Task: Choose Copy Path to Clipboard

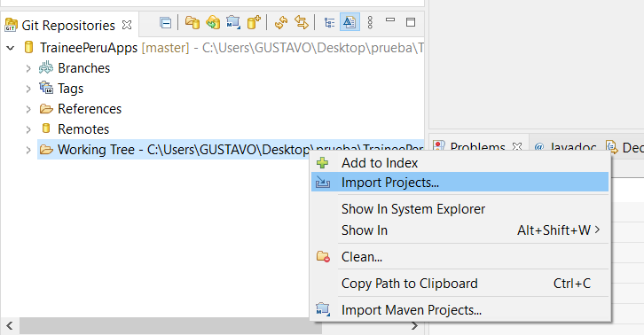Action: [459, 284]
